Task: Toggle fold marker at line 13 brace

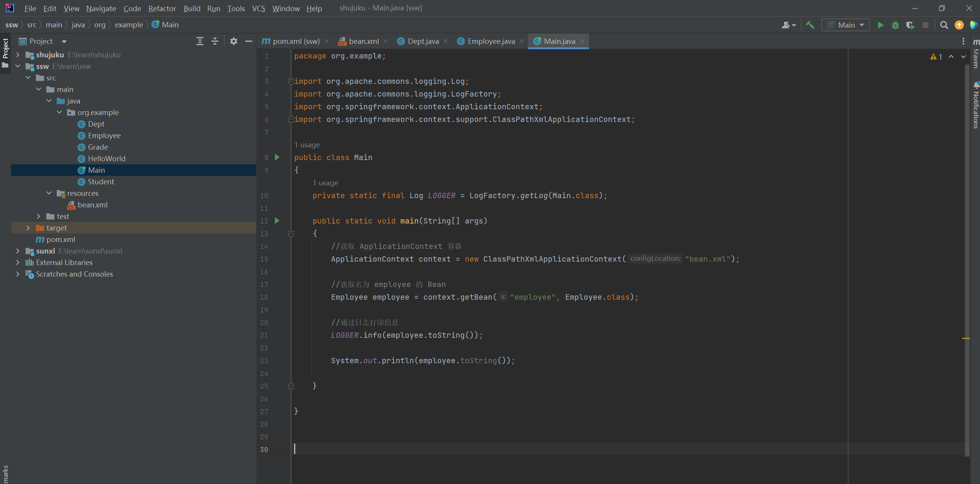Action: pos(291,234)
